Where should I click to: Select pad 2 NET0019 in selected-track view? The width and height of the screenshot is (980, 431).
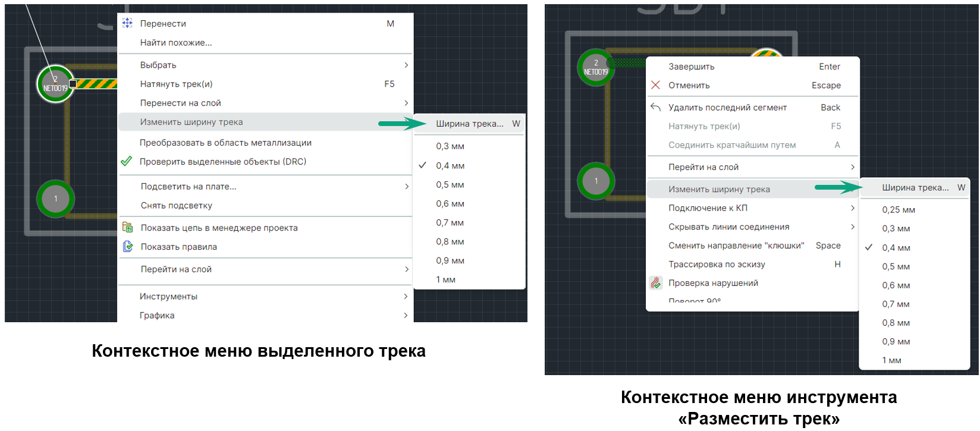(x=55, y=84)
